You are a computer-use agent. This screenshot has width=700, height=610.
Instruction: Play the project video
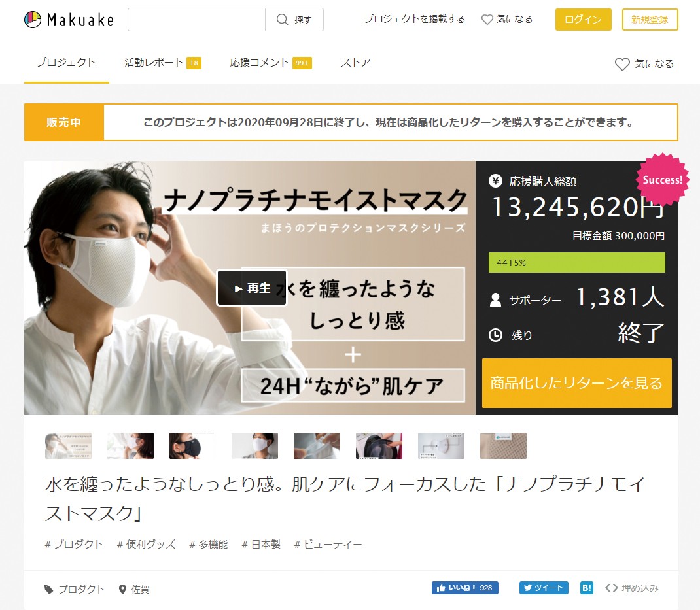[x=252, y=288]
